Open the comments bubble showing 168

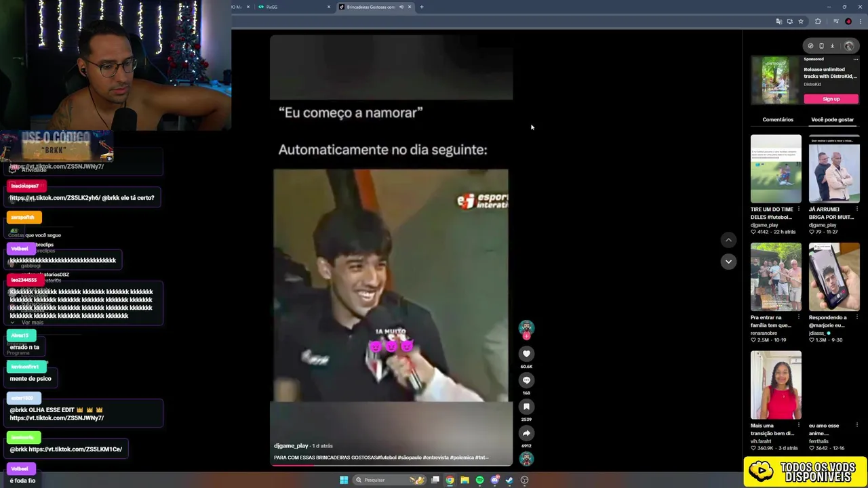click(x=526, y=380)
